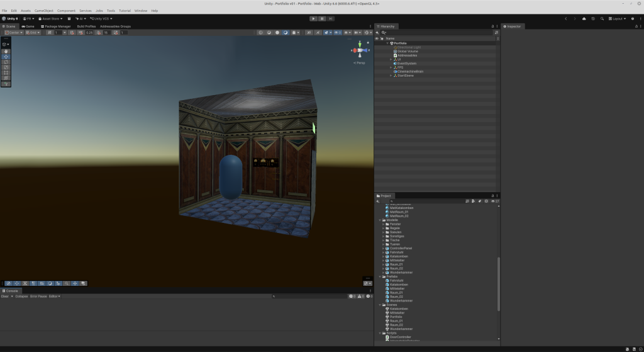Select the Rect transform tool

6,73
